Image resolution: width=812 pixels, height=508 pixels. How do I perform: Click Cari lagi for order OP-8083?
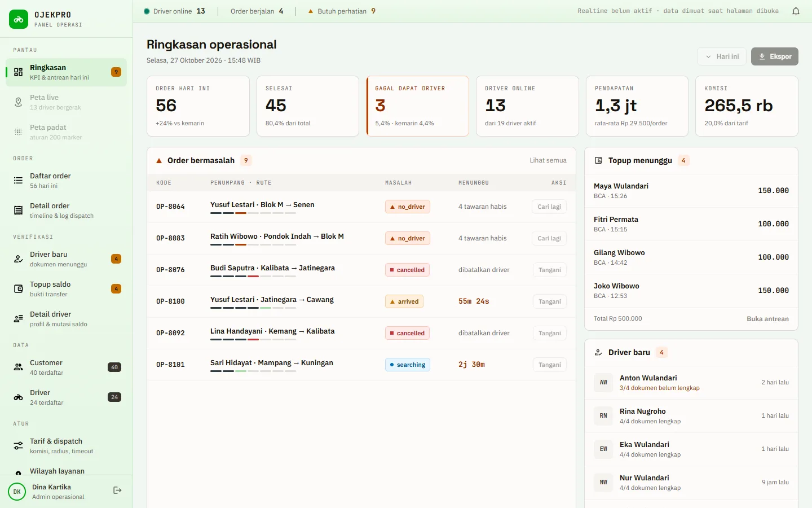[549, 238]
